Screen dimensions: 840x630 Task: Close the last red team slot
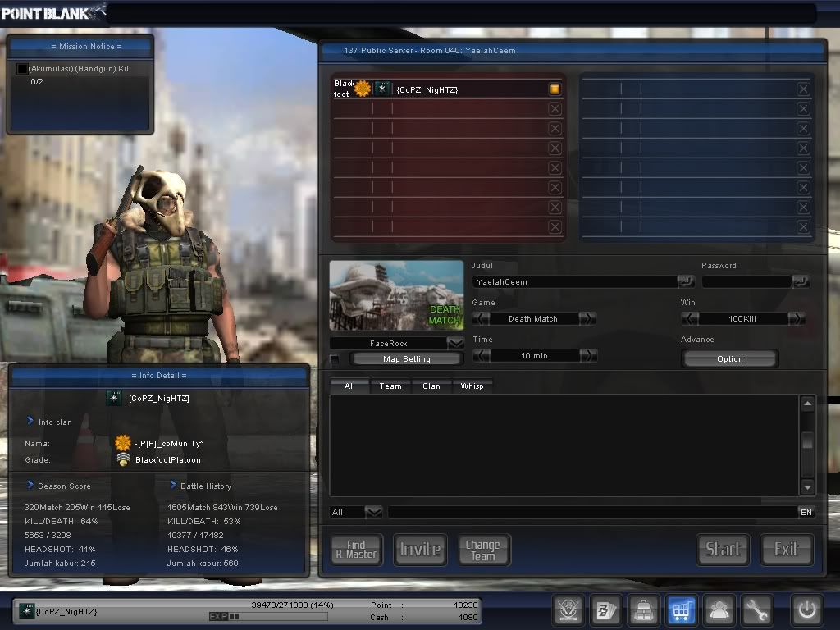tap(555, 226)
